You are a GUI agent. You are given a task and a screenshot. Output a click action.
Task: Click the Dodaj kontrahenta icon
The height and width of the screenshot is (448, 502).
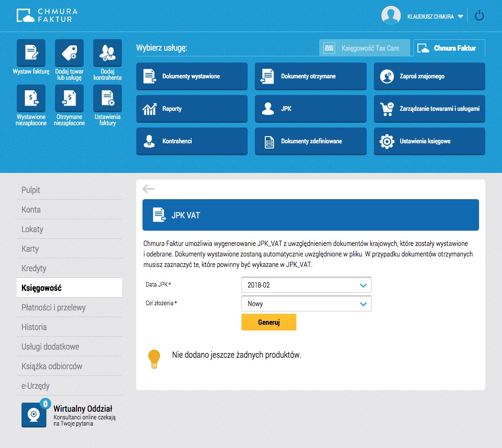click(x=107, y=53)
